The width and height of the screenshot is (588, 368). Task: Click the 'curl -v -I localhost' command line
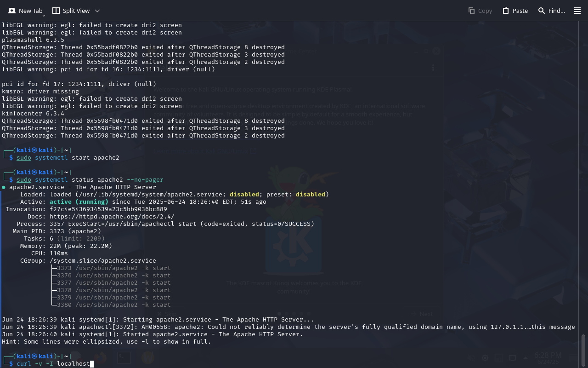pyautogui.click(x=53, y=364)
